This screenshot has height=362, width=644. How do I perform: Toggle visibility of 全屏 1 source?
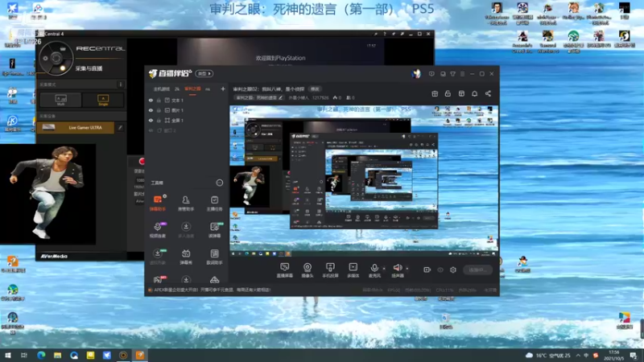click(x=151, y=120)
